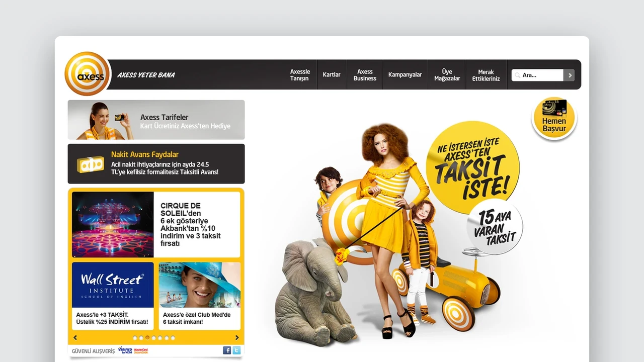Click the Verified by Visa logo

click(x=125, y=350)
